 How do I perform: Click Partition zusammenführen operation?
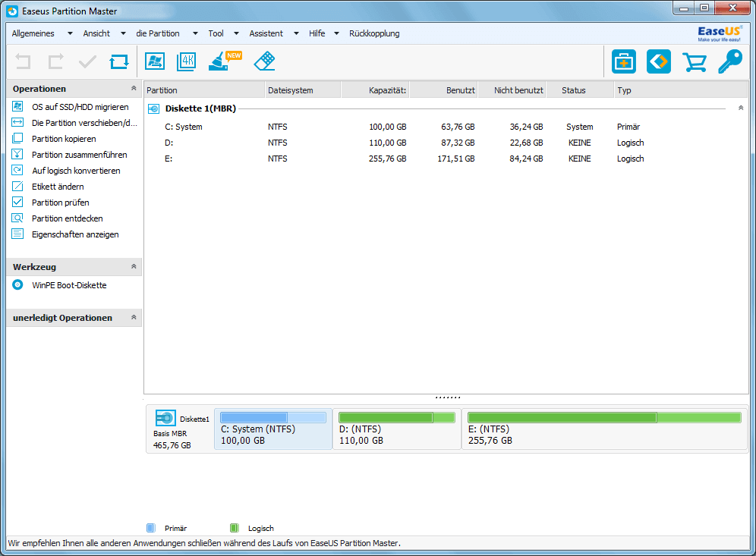tap(80, 155)
